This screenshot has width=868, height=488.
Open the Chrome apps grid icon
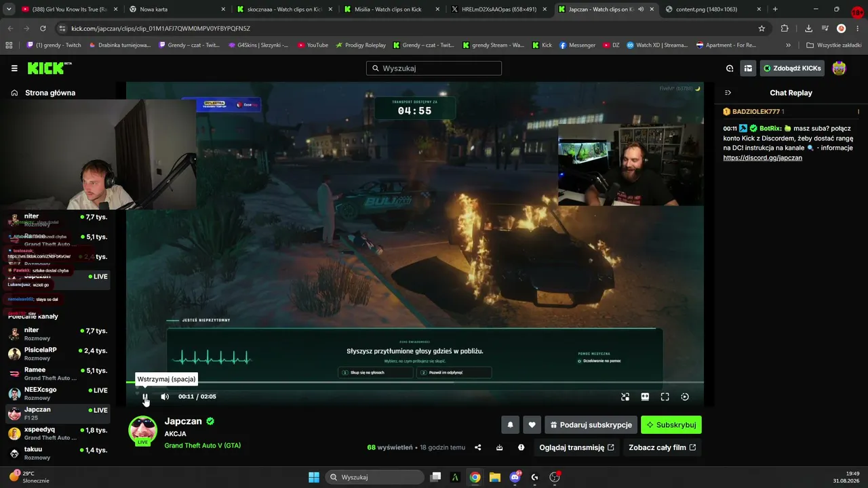(9, 45)
